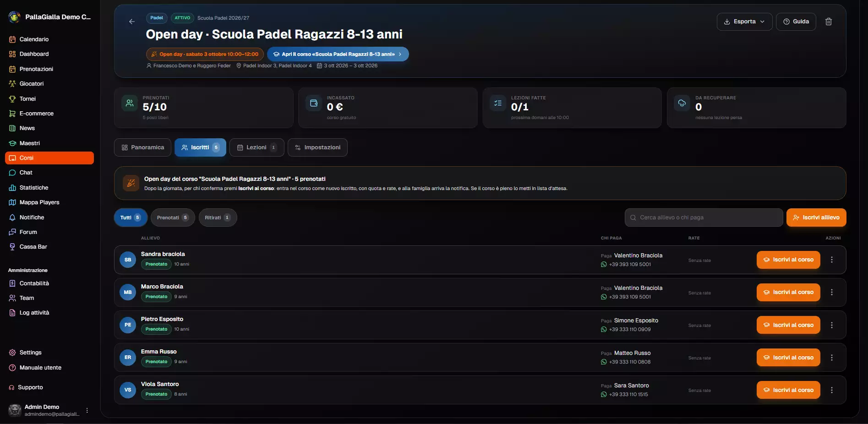Open Supporto in the sidebar
The width and height of the screenshot is (868, 424).
pyautogui.click(x=30, y=387)
